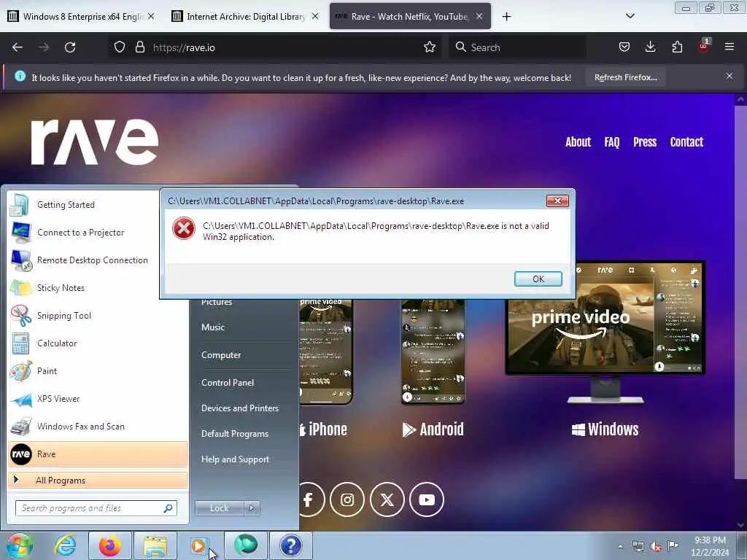747x560 pixels.
Task: Select the Rave - Watch Netflix tab
Action: click(410, 16)
